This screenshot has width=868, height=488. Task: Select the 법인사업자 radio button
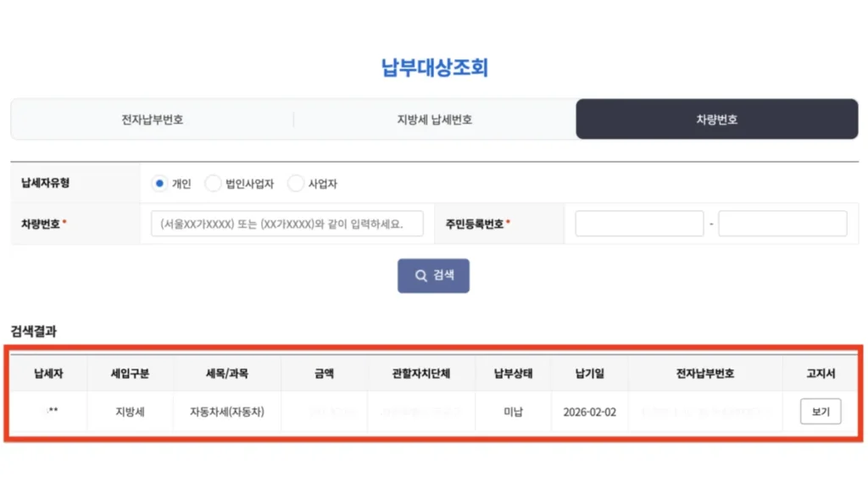213,183
